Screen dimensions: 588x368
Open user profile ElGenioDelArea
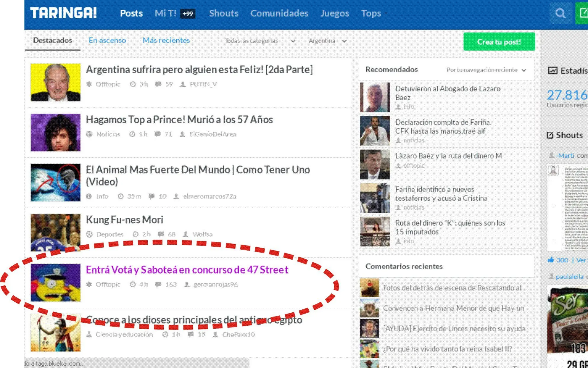coord(212,134)
